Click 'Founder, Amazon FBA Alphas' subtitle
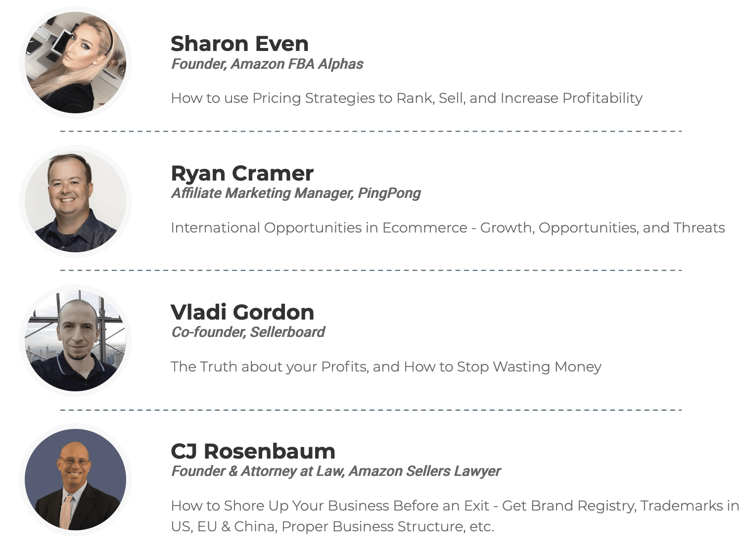This screenshot has width=743, height=560. point(267,64)
